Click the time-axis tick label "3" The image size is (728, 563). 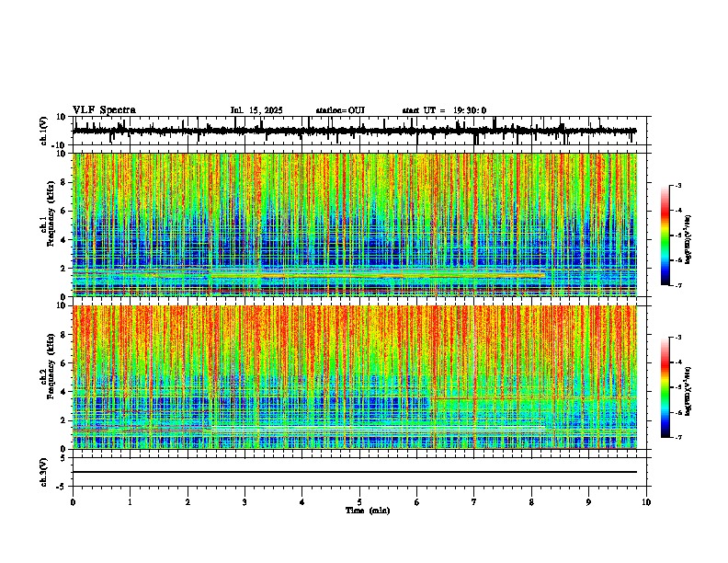click(x=245, y=502)
